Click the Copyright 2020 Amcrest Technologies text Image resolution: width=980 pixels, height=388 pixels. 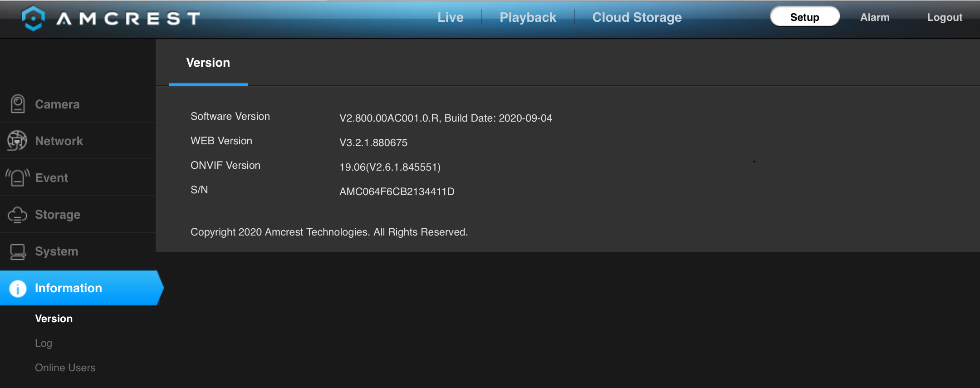(329, 232)
